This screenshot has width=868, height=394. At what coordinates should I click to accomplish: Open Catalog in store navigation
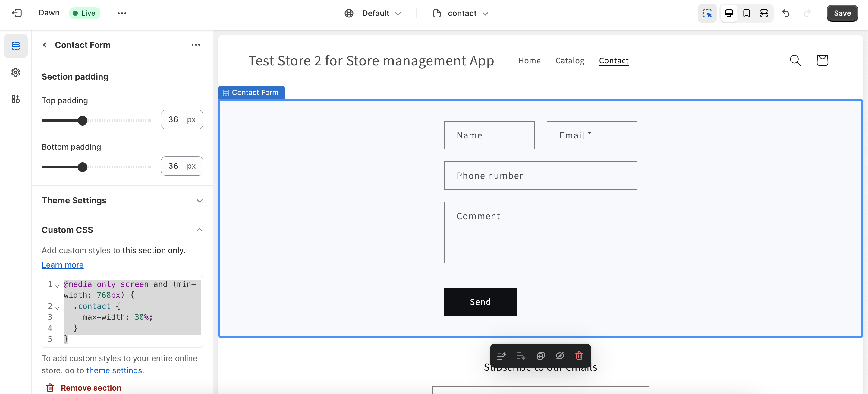pyautogui.click(x=569, y=60)
